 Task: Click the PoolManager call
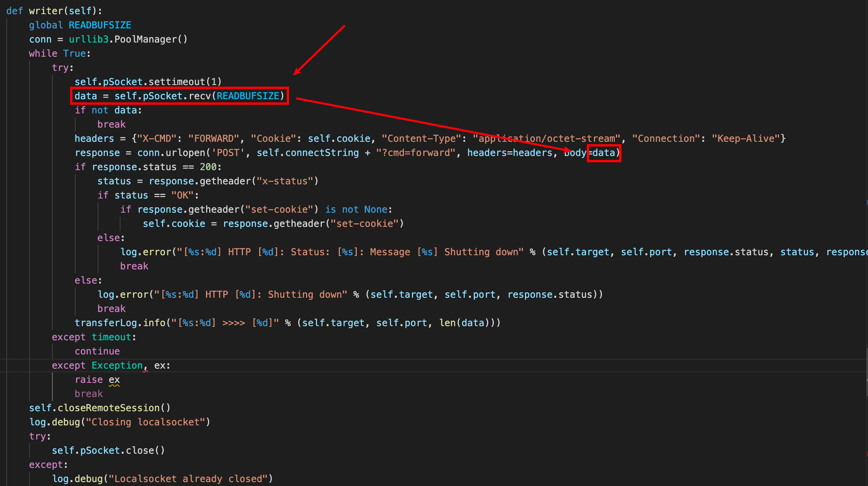(146, 39)
